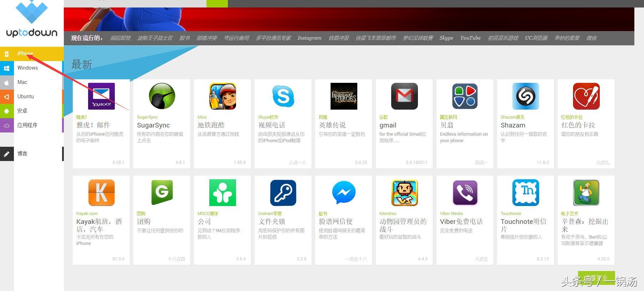Open the Facebook Messenger icon

(x=344, y=192)
